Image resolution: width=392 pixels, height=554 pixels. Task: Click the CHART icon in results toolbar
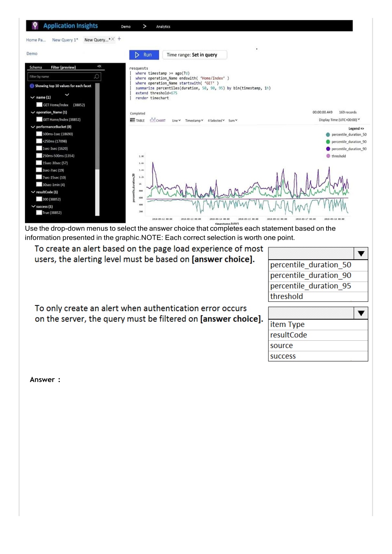pos(152,120)
